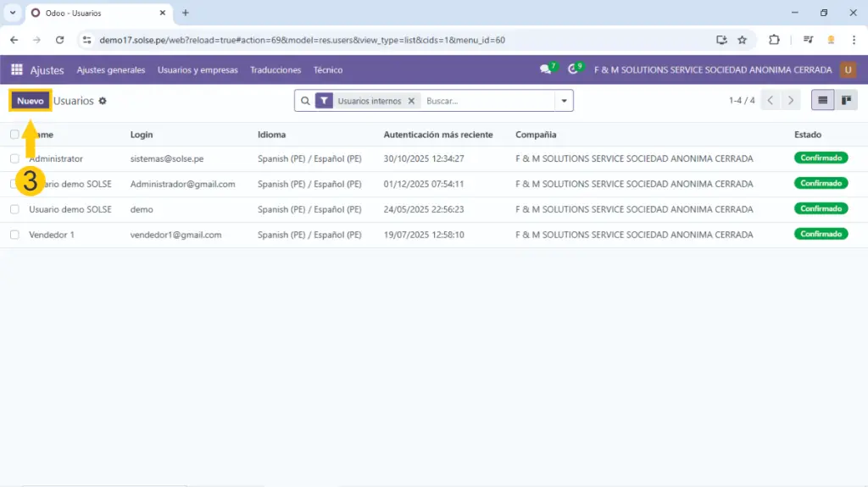868x487 pixels.
Task: Remove the Usuarios internos filter
Action: tap(411, 101)
